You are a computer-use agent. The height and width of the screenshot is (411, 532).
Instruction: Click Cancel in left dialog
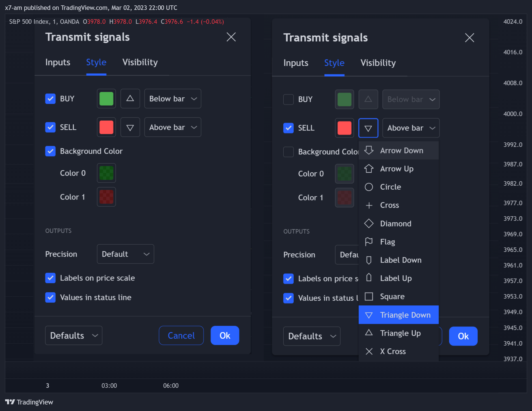coord(181,335)
